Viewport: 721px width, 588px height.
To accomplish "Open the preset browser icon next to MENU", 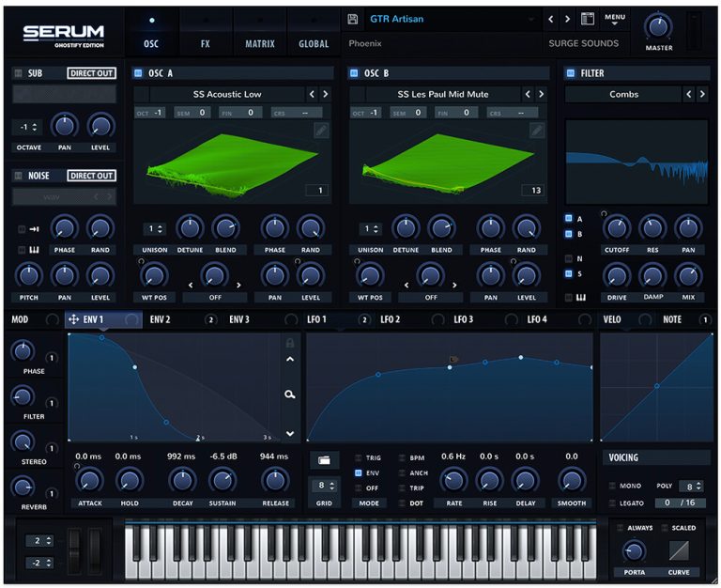I will (x=587, y=19).
